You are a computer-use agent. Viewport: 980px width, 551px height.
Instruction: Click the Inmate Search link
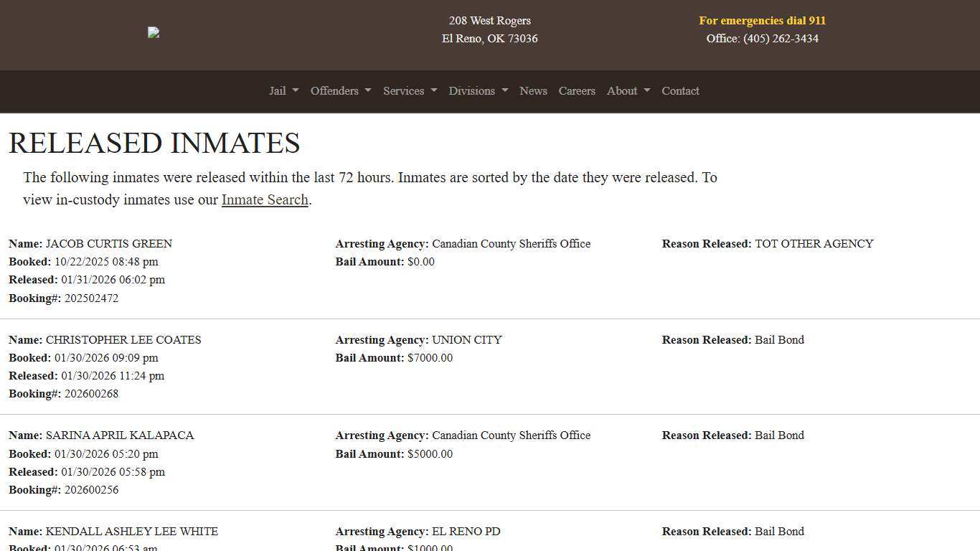click(264, 199)
